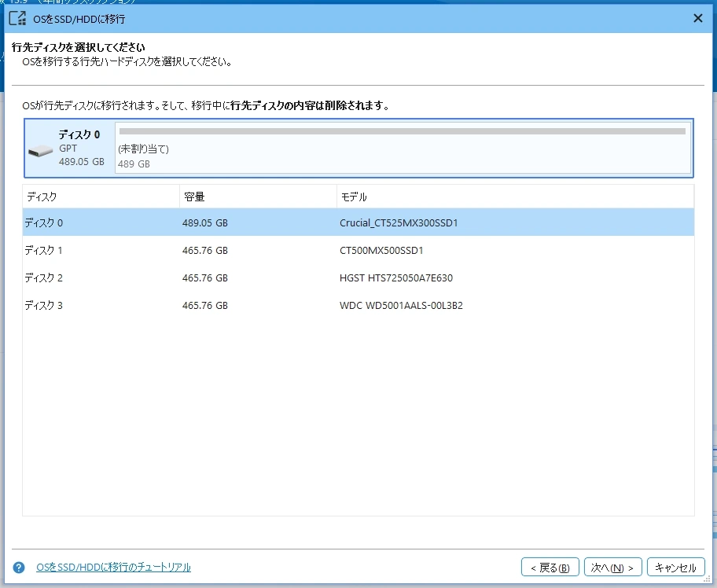Click the 489.05 GB capacity cell in list

pos(205,222)
